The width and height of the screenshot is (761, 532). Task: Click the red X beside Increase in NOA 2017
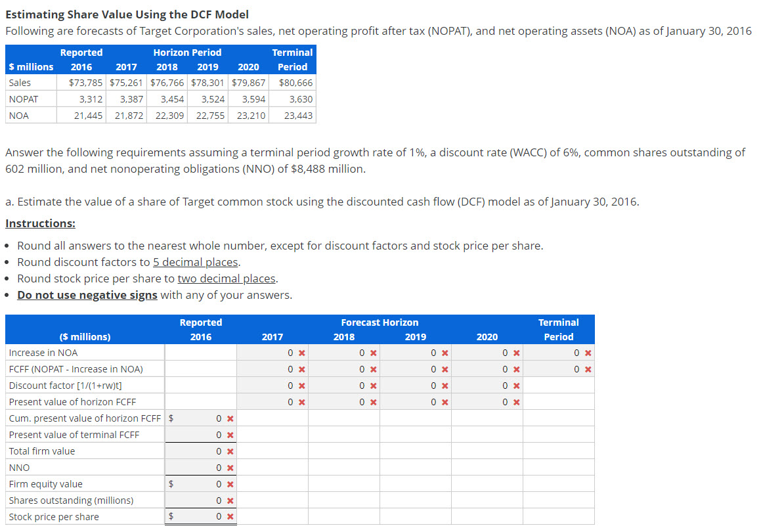[x=301, y=353]
